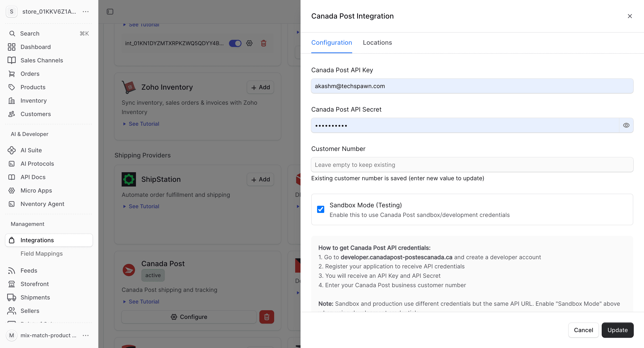Open Micro Apps
This screenshot has height=348, width=644.
[49, 191]
